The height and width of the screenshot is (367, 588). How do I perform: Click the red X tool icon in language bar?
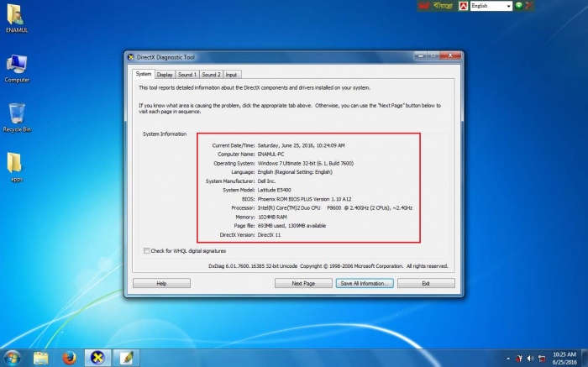coord(528,6)
